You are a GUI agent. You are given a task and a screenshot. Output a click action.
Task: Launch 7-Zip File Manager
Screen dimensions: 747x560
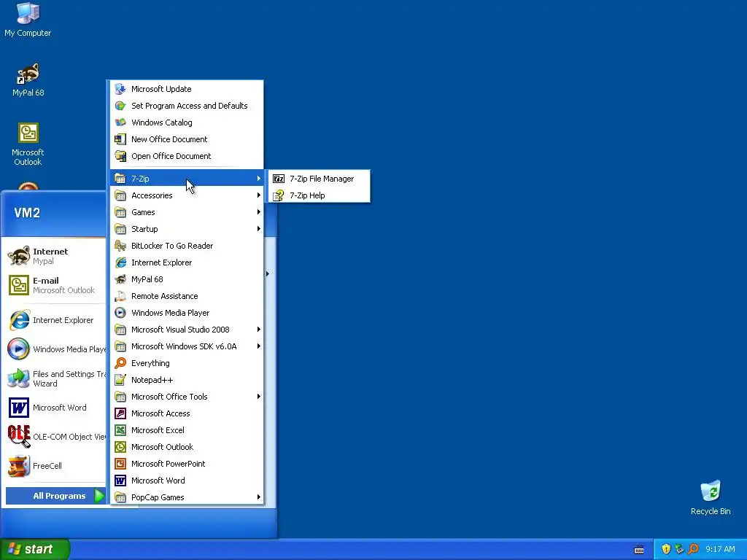320,179
